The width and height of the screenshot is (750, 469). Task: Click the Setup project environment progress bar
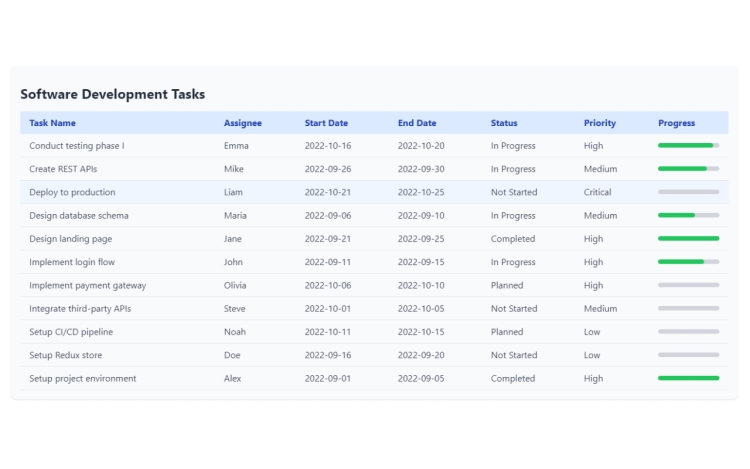[x=688, y=378]
